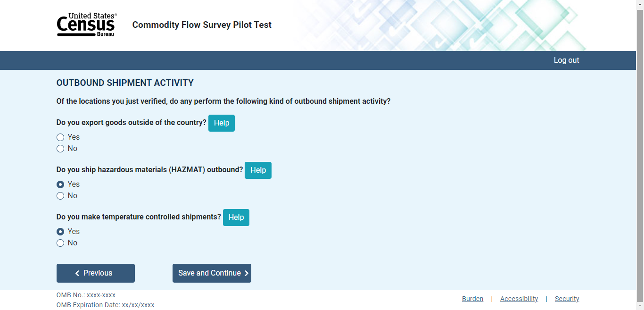Click the Previous button
This screenshot has width=644, height=310.
tap(96, 273)
